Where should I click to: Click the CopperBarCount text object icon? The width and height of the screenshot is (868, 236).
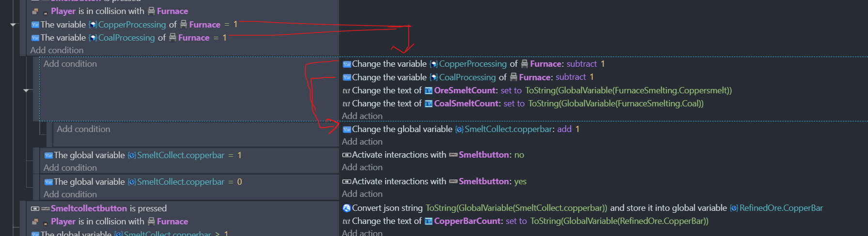[x=429, y=221]
